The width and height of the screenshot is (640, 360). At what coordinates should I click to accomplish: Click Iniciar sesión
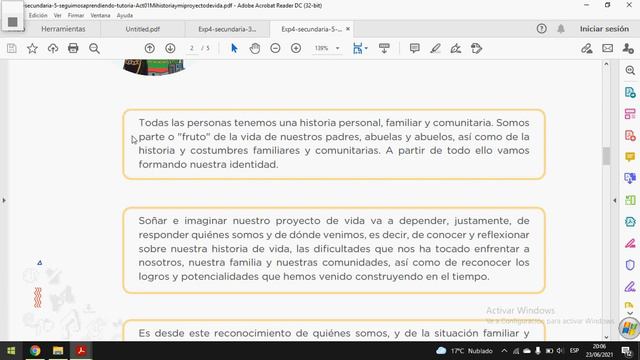[x=604, y=29]
